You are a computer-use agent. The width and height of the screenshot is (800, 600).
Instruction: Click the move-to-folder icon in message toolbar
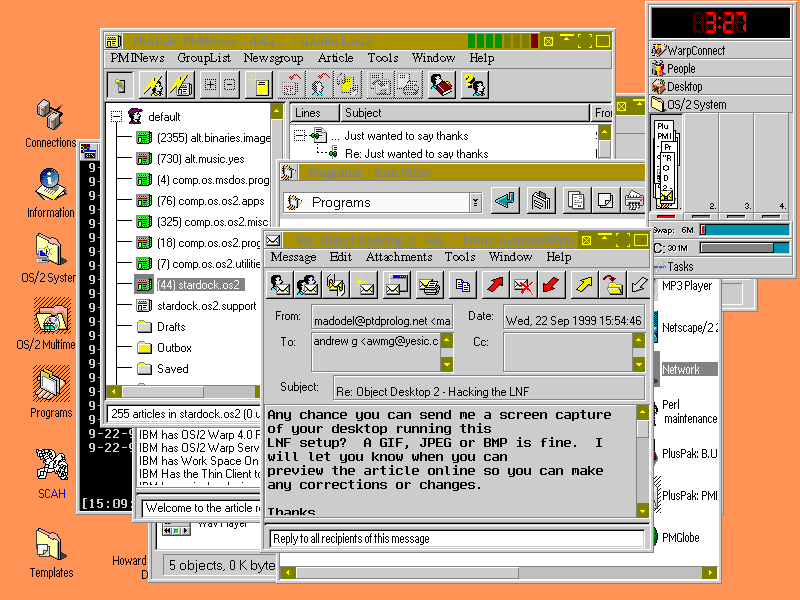pos(612,285)
